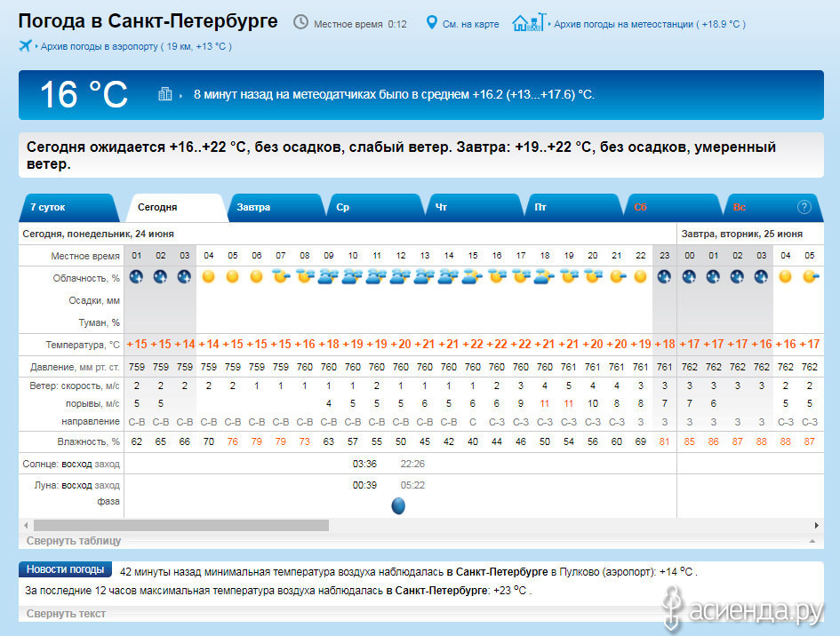The width and height of the screenshot is (840, 636).
Task: Click the Температура, °C row label
Action: click(x=83, y=345)
